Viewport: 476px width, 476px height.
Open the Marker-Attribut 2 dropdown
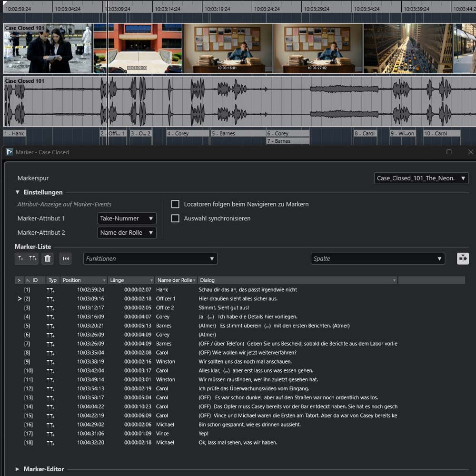(127, 233)
